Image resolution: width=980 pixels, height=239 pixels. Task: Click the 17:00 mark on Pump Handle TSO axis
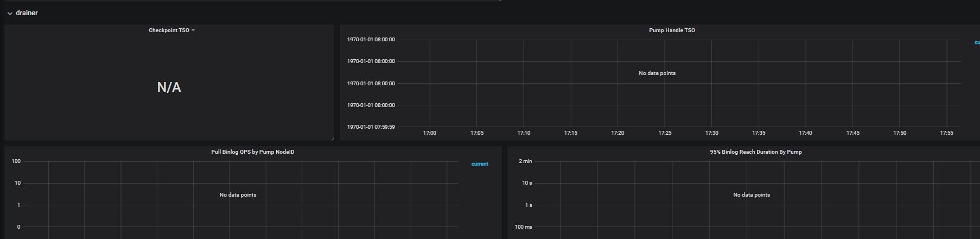pyautogui.click(x=430, y=133)
